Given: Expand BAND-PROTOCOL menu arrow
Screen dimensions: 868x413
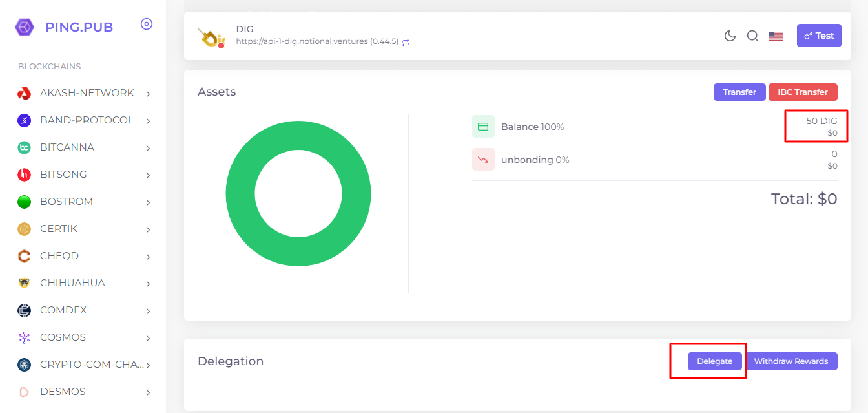Looking at the screenshot, I should (148, 121).
